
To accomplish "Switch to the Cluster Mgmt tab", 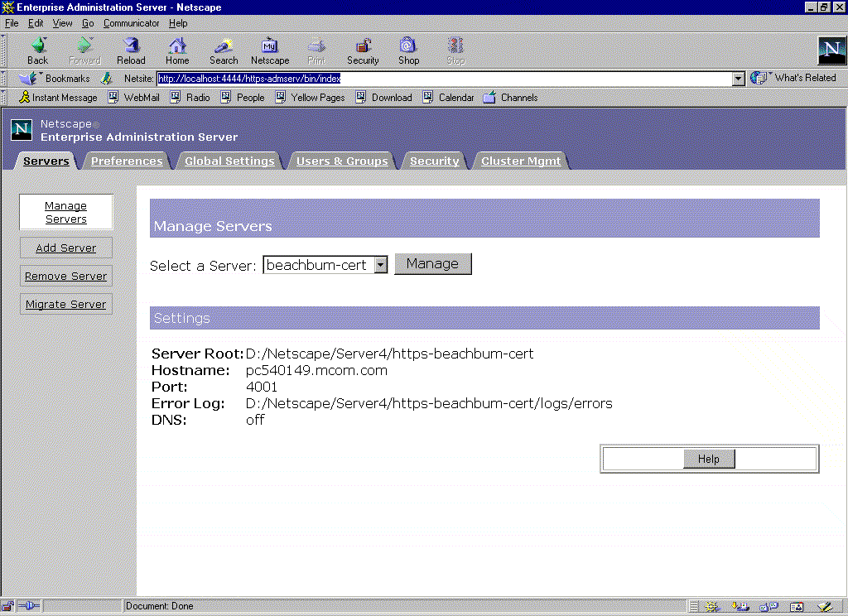I will [521, 161].
